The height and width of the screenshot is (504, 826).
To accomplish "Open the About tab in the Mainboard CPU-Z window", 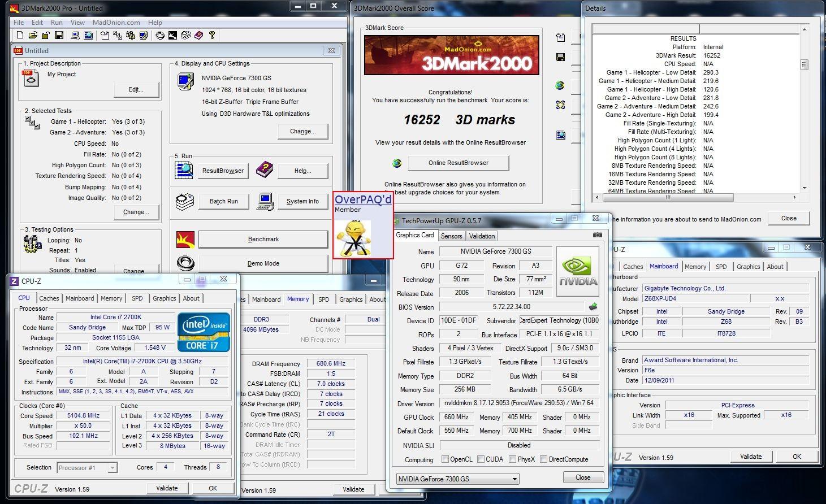I will pos(775,267).
